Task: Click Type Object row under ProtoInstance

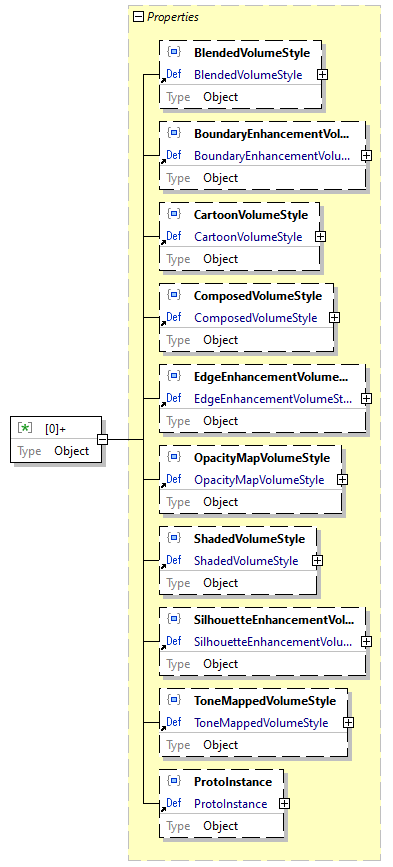Action: [222, 826]
